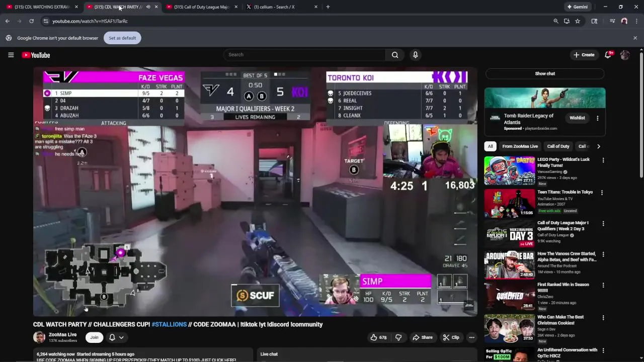Open a new Chrome tab
The height and width of the screenshot is (362, 644).
pyautogui.click(x=328, y=7)
